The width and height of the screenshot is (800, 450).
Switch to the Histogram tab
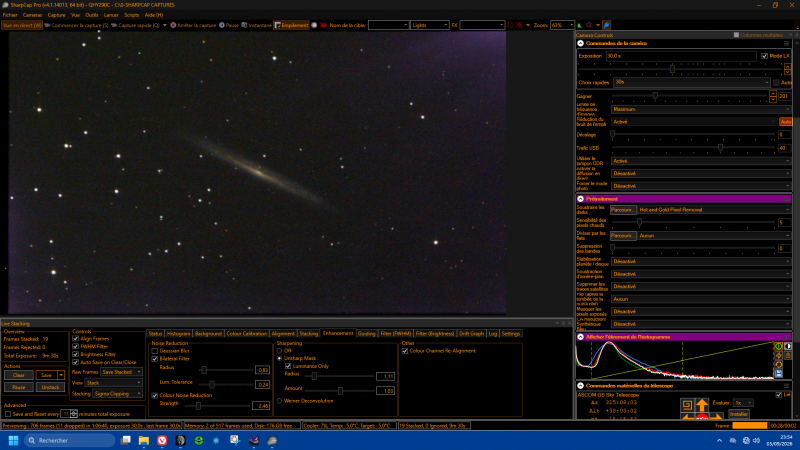tap(178, 334)
